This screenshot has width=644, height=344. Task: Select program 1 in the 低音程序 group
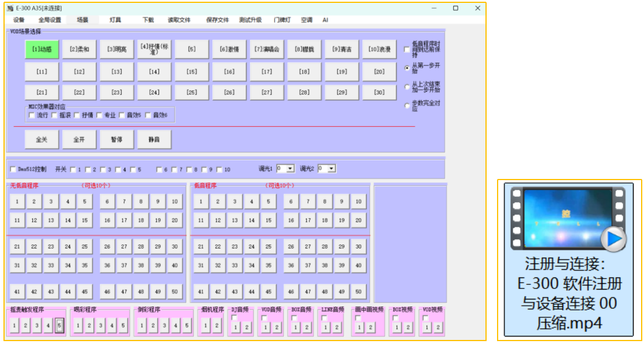[x=201, y=202]
